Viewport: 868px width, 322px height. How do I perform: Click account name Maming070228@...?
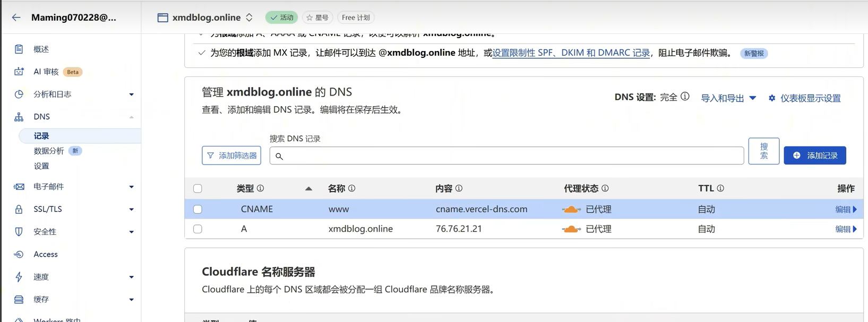pos(74,18)
